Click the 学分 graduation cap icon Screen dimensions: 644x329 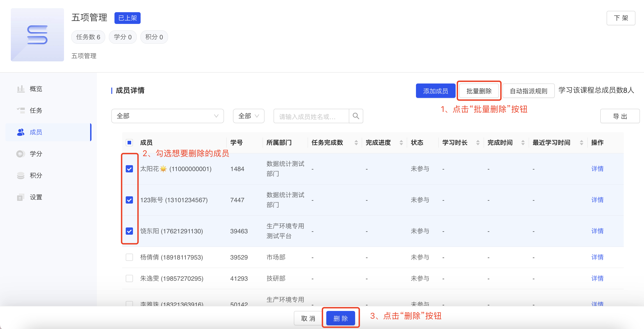[x=21, y=154]
